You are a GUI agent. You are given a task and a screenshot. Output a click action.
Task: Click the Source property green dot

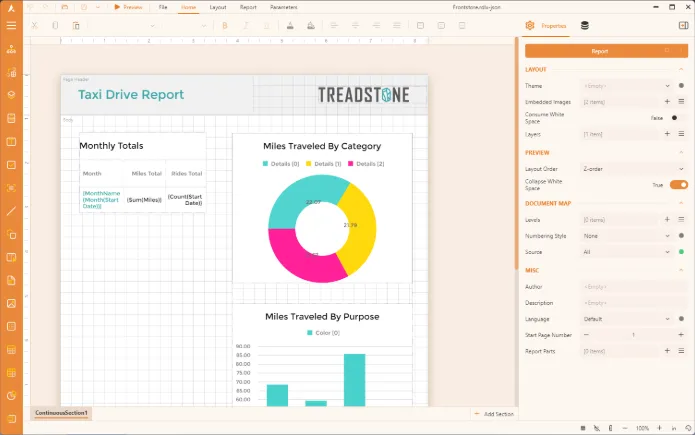[681, 252]
